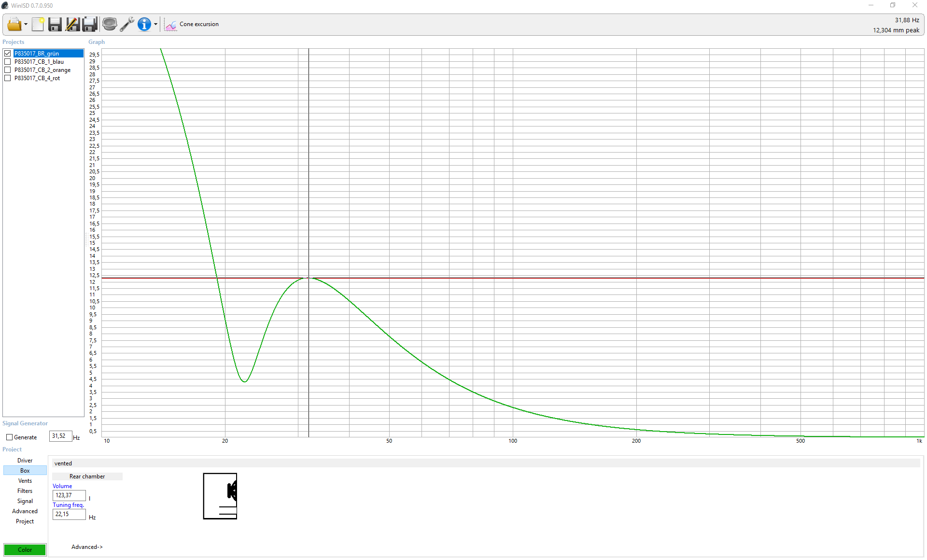Click the Advanced-> link in box panel

coord(87,547)
